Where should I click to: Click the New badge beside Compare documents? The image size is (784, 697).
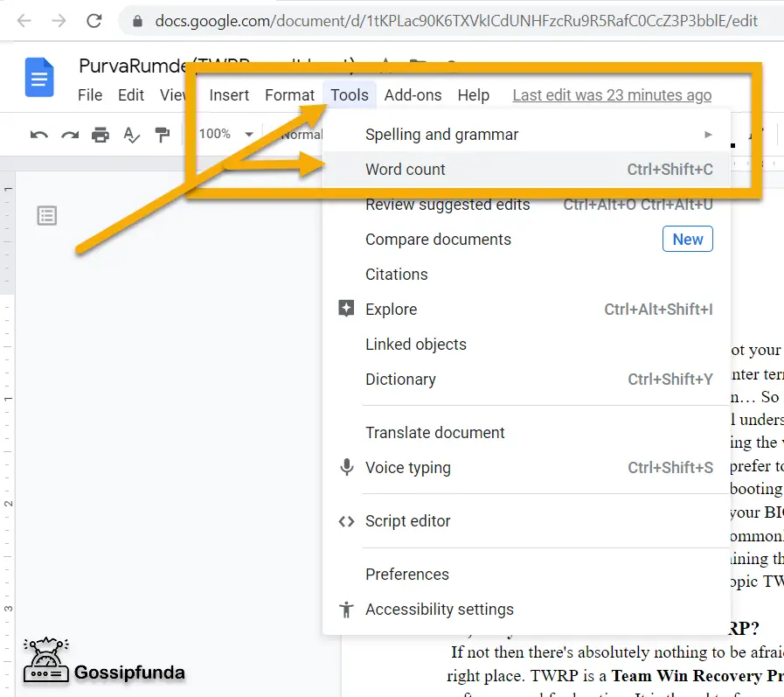coord(688,239)
